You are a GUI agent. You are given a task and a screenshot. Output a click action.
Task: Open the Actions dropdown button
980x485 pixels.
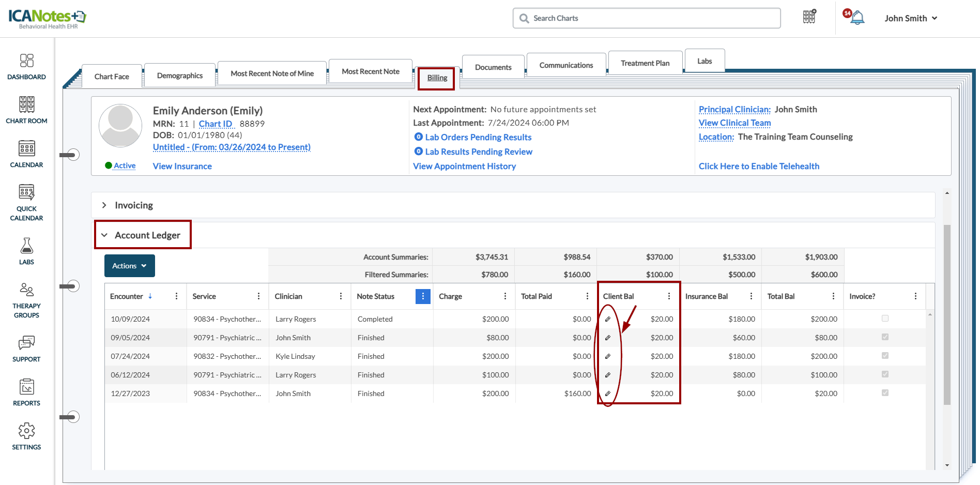(x=129, y=266)
